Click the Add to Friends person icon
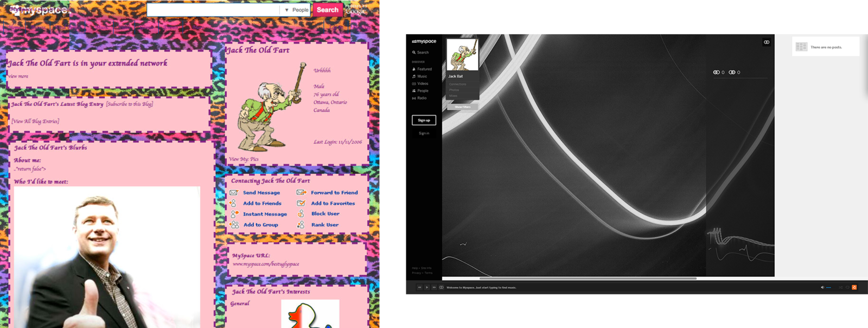The height and width of the screenshot is (328, 868). tap(233, 203)
